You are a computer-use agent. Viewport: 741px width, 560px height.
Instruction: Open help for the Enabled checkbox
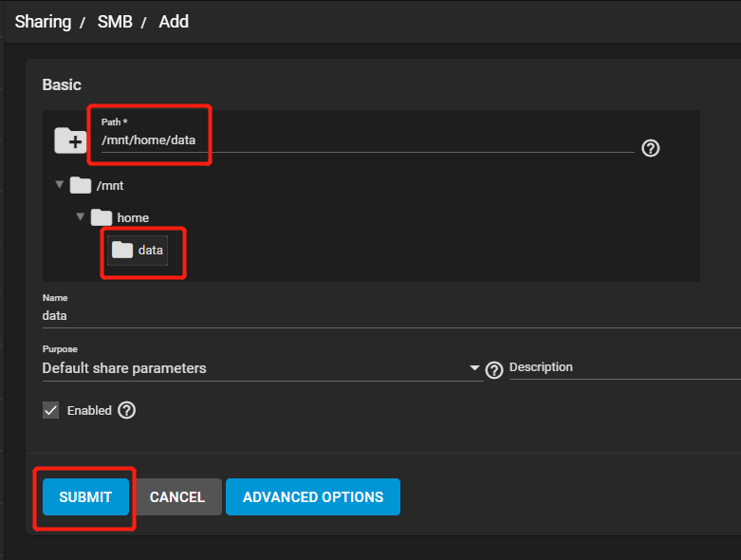pyautogui.click(x=126, y=410)
